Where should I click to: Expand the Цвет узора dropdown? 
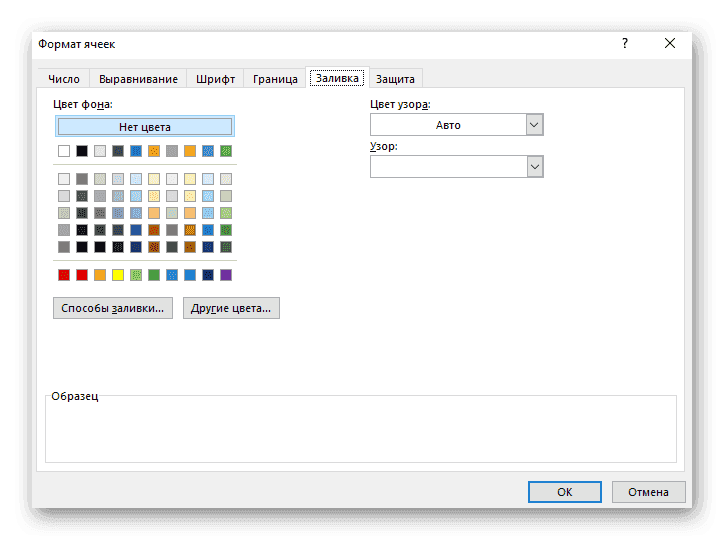(534, 125)
